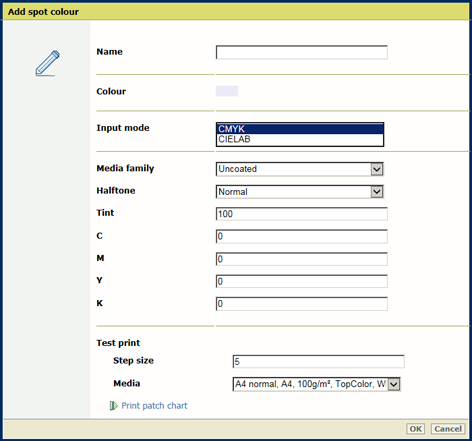Select CMYK in Input mode list
The width and height of the screenshot is (472, 441).
click(x=300, y=129)
